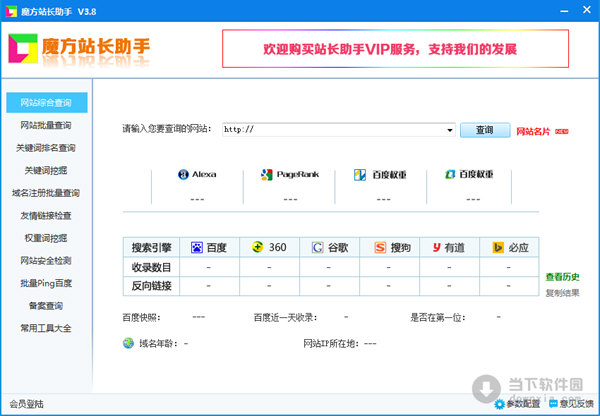
Task: Click the 反向链接 row label
Action: 151,286
